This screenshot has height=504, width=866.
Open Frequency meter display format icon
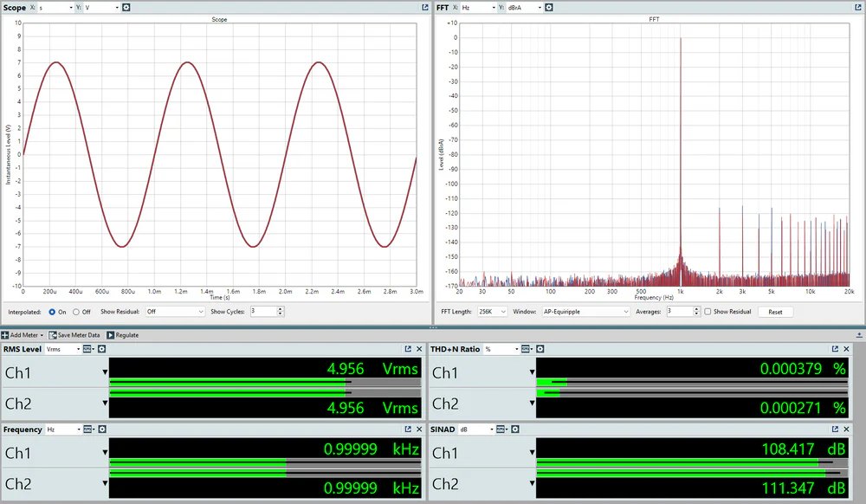88,429
